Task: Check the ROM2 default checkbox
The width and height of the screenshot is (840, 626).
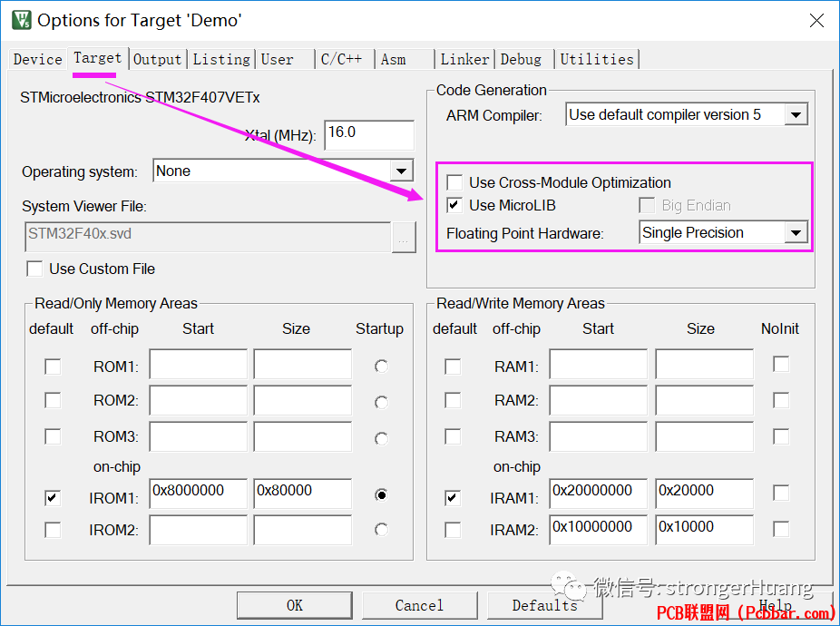Action: (53, 400)
